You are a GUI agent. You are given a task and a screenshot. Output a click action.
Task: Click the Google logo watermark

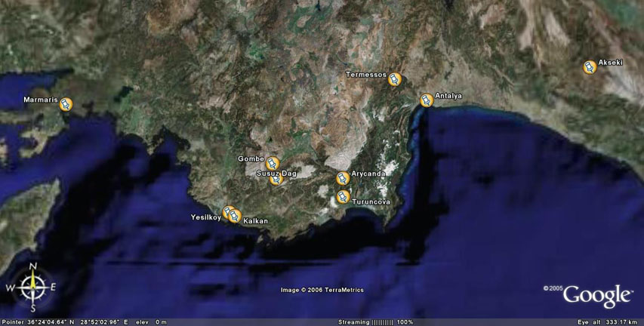tap(596, 296)
